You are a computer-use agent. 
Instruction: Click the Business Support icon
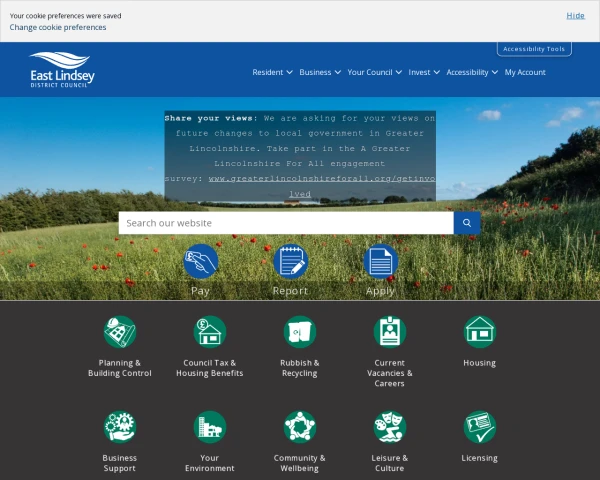120,427
